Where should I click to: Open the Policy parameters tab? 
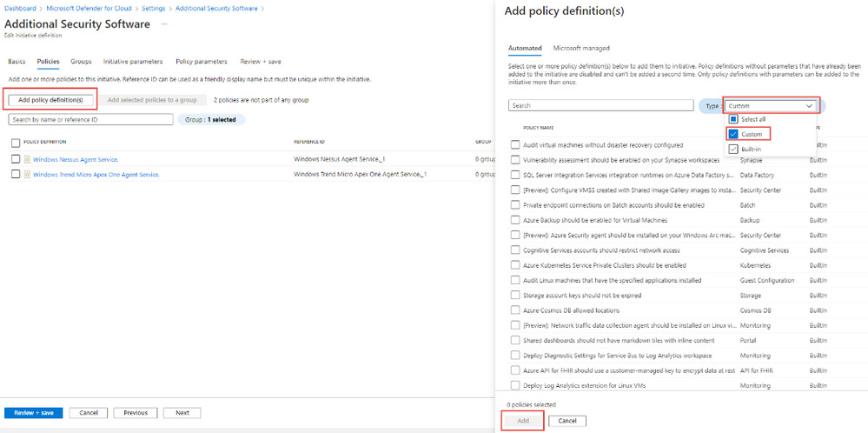pyautogui.click(x=202, y=62)
